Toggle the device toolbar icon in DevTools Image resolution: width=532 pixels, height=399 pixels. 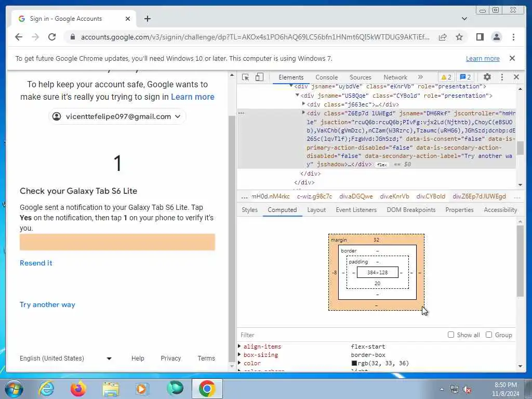(x=259, y=77)
